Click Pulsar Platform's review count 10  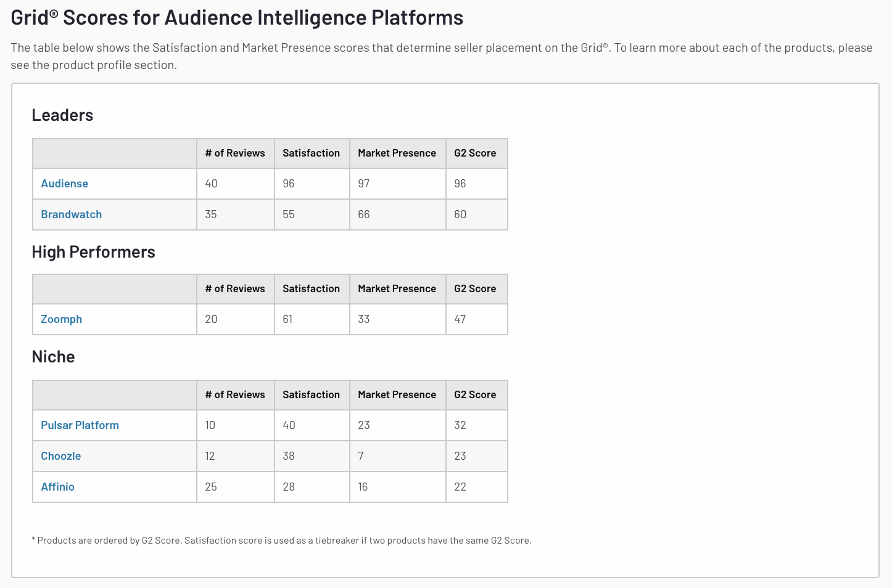point(210,425)
